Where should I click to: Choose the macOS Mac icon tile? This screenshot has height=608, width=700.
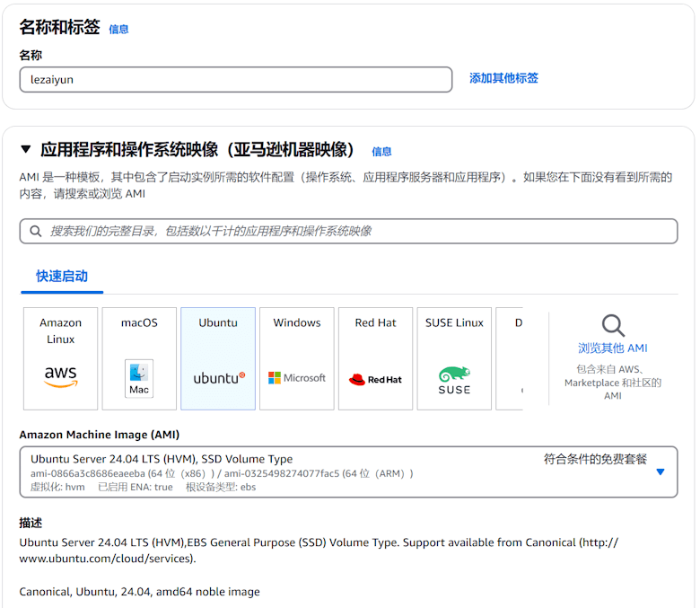(139, 358)
